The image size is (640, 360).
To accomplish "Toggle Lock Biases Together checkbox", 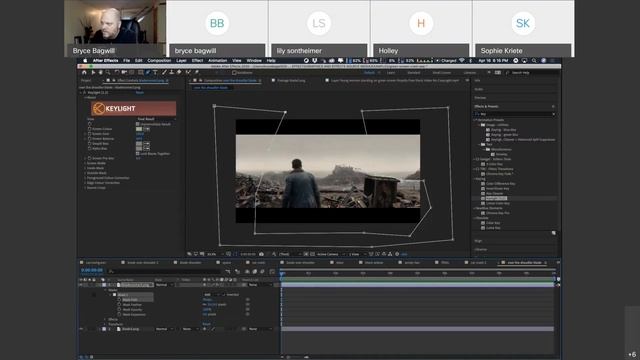I will [x=138, y=153].
